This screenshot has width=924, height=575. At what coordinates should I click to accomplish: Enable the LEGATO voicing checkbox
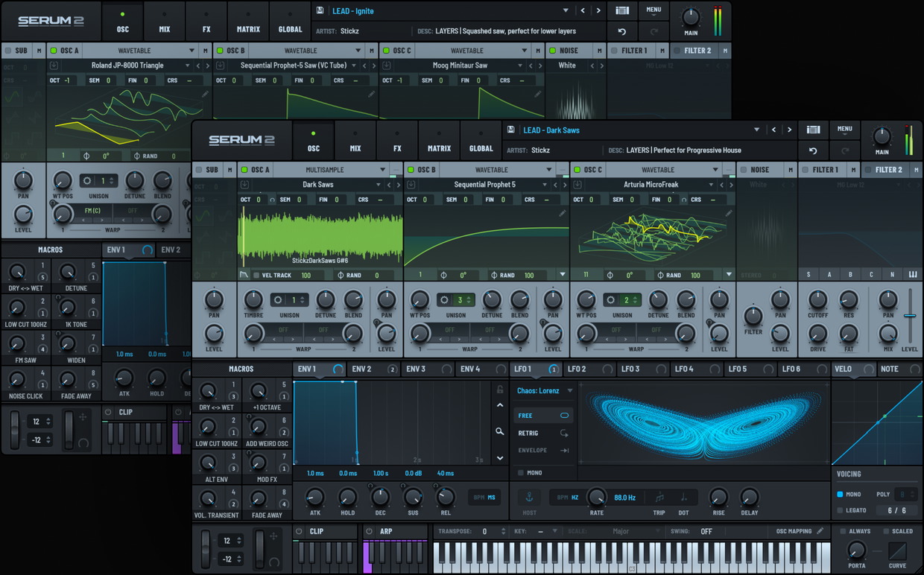pyautogui.click(x=841, y=510)
